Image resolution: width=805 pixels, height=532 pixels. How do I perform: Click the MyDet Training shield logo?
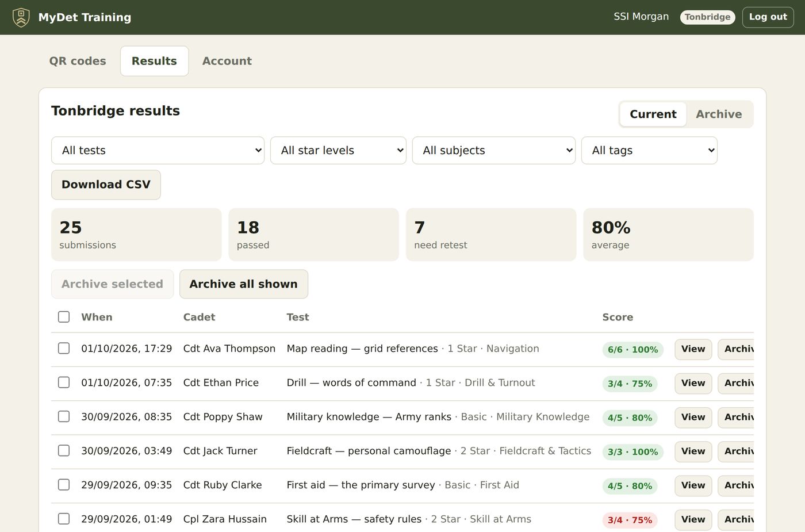tap(21, 17)
